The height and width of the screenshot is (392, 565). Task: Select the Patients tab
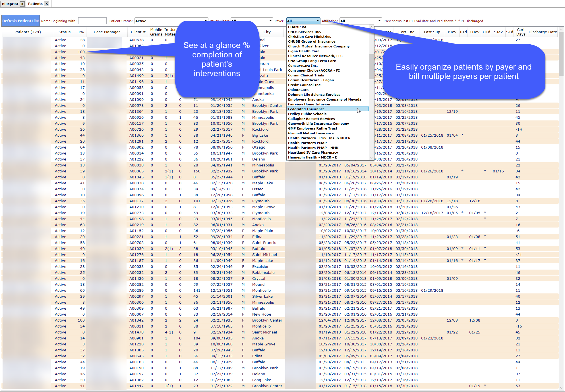pos(35,4)
